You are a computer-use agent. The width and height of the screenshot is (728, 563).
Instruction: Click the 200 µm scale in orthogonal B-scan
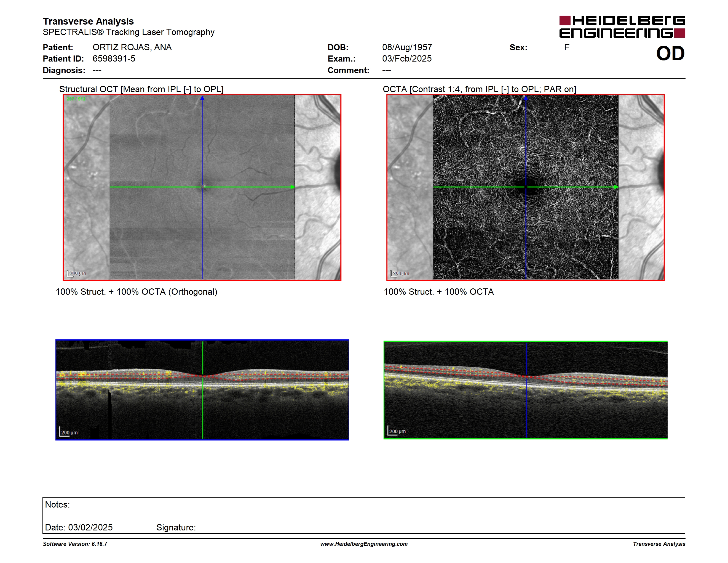point(69,432)
